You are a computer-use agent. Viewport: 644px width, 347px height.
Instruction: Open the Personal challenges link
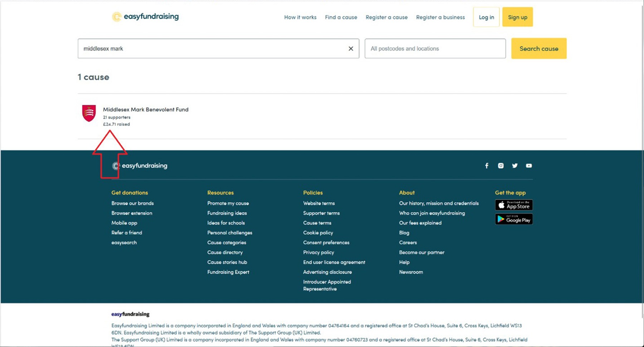pos(230,233)
